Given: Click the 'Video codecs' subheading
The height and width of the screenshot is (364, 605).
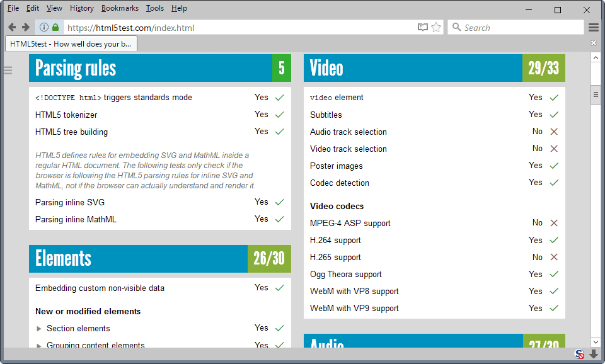Looking at the screenshot, I should [x=337, y=207].
